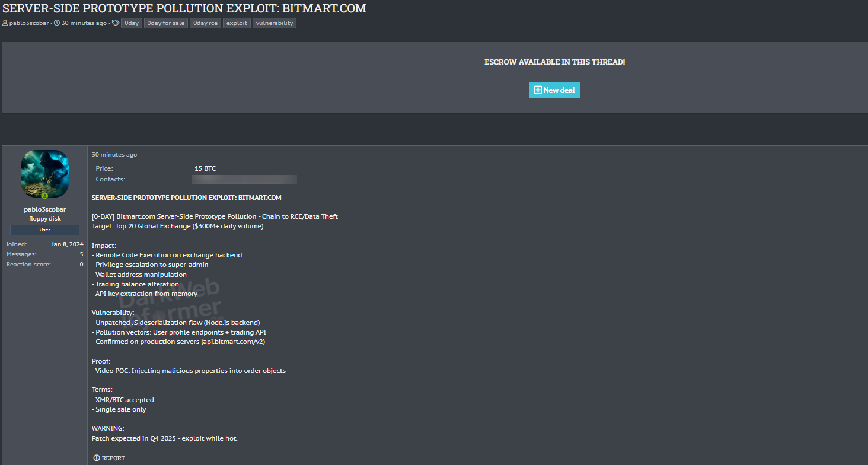Select the "vulnerability" tag
The height and width of the screenshot is (465, 868).
coord(275,23)
